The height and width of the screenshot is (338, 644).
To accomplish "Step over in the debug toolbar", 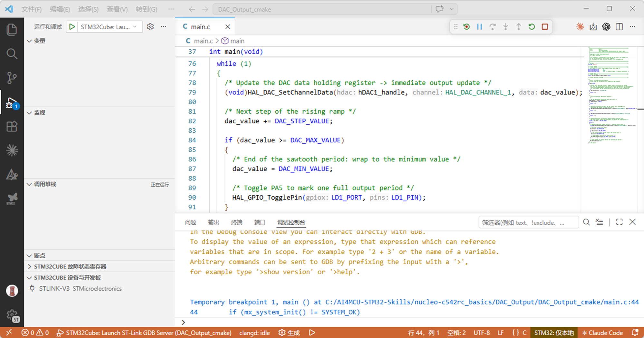I will (x=492, y=27).
